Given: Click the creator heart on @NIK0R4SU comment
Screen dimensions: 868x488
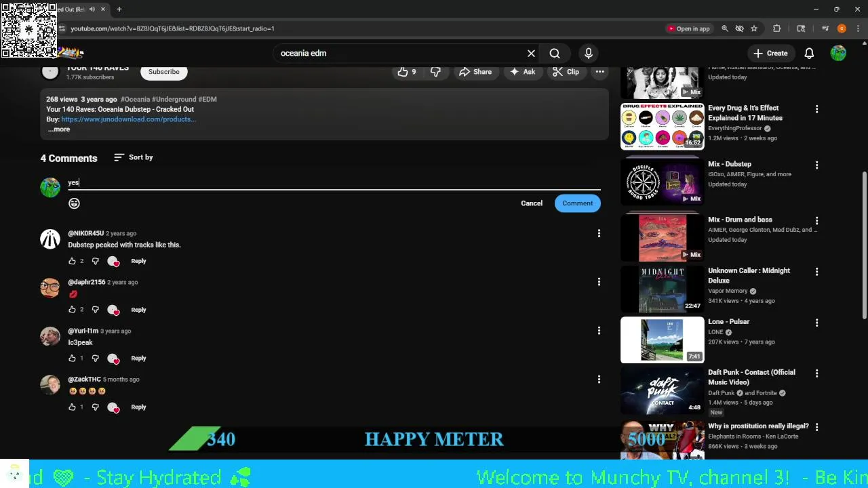Looking at the screenshot, I should point(113,262).
